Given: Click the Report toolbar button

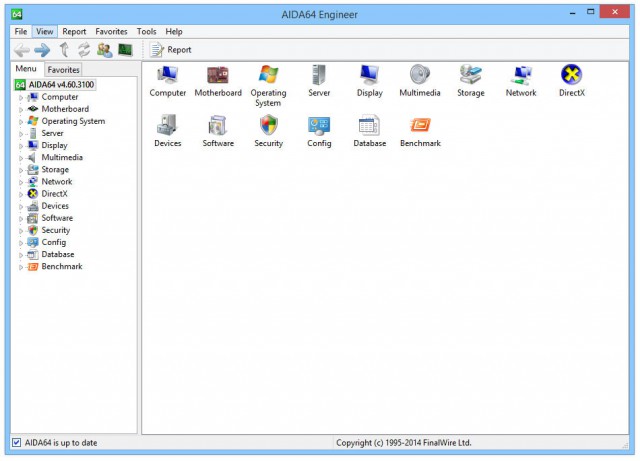Looking at the screenshot, I should pos(171,50).
